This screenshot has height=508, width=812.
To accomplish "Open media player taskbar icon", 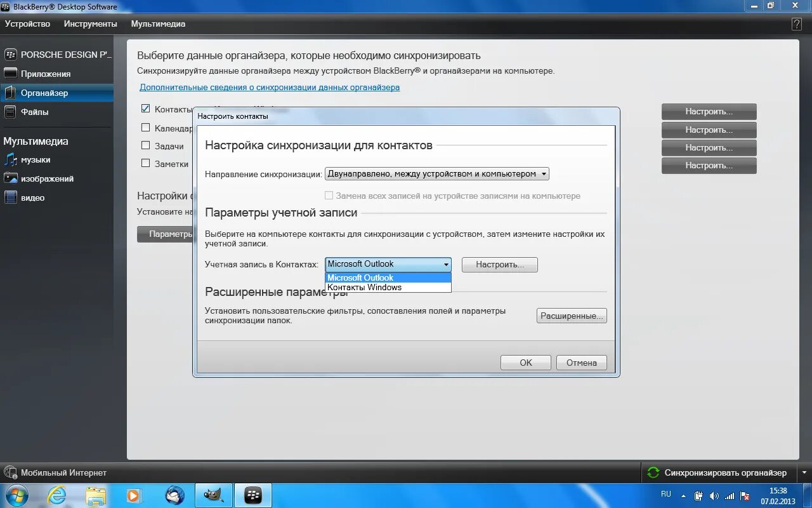I will (x=134, y=495).
